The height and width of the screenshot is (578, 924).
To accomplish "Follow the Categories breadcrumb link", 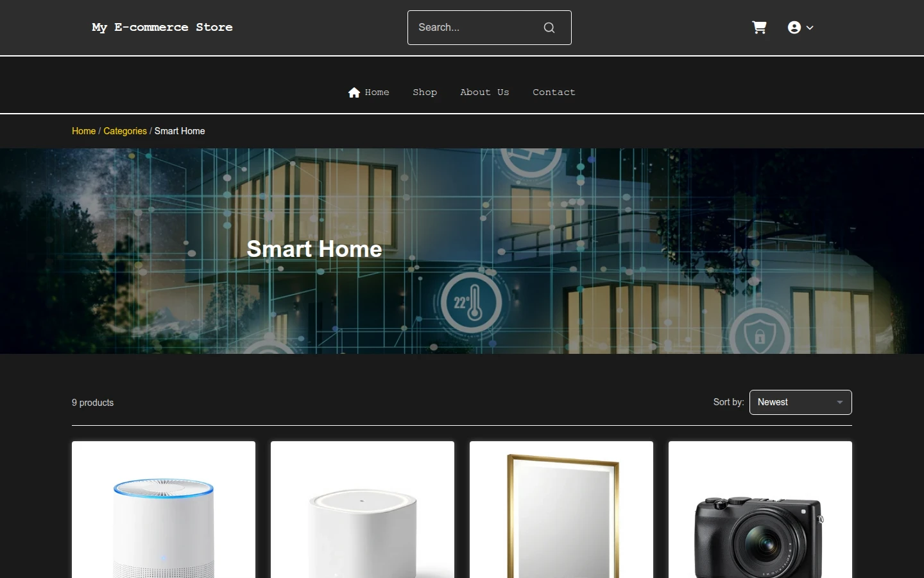I will pos(125,131).
